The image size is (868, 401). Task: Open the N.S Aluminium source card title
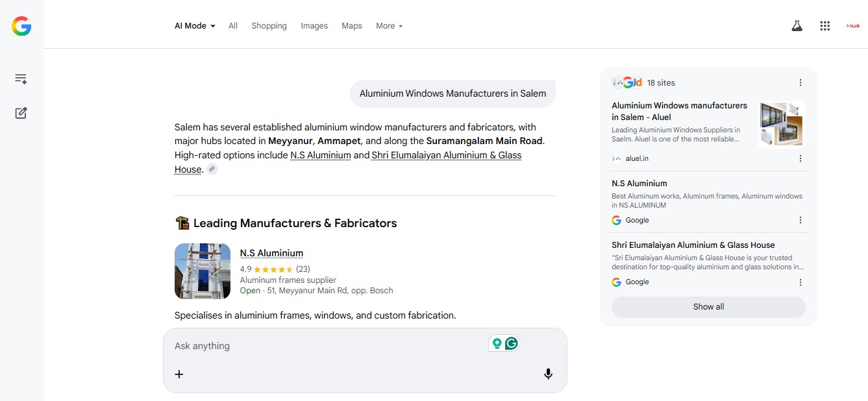(639, 184)
